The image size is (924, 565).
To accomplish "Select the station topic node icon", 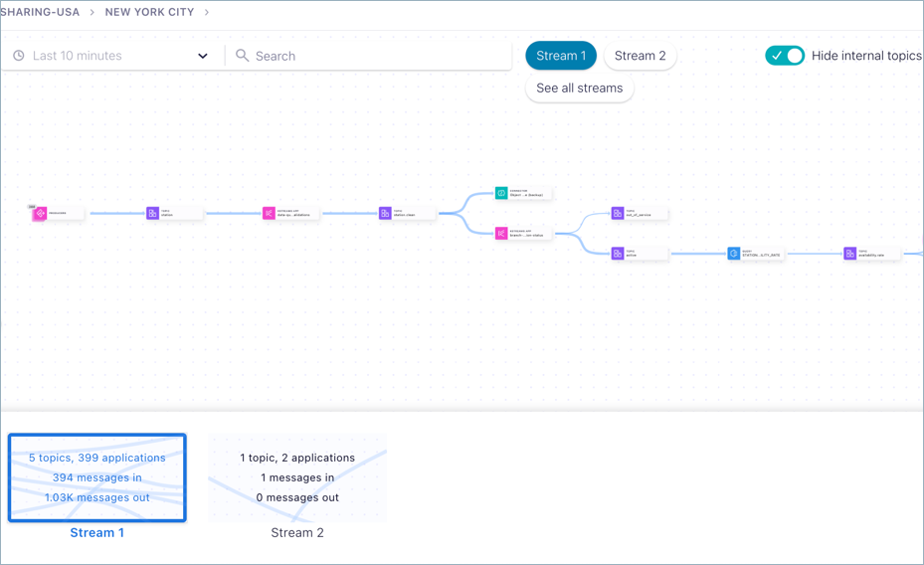I will click(153, 213).
